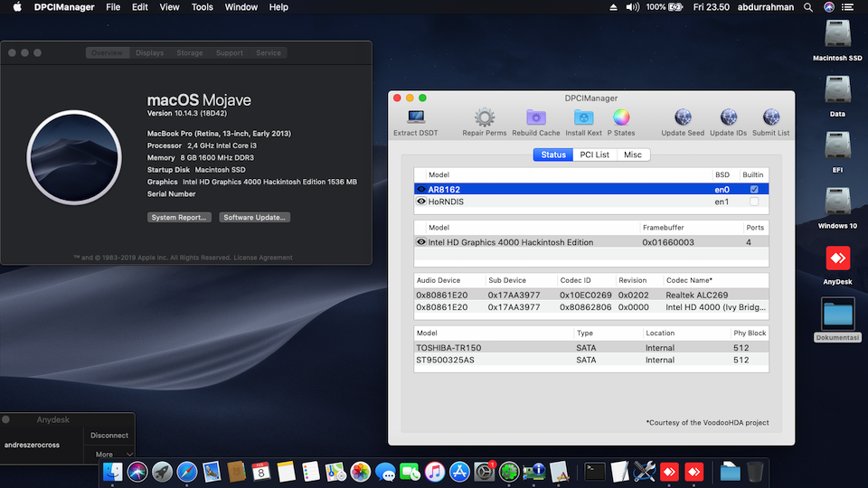Open App Store in the dock

point(459,472)
